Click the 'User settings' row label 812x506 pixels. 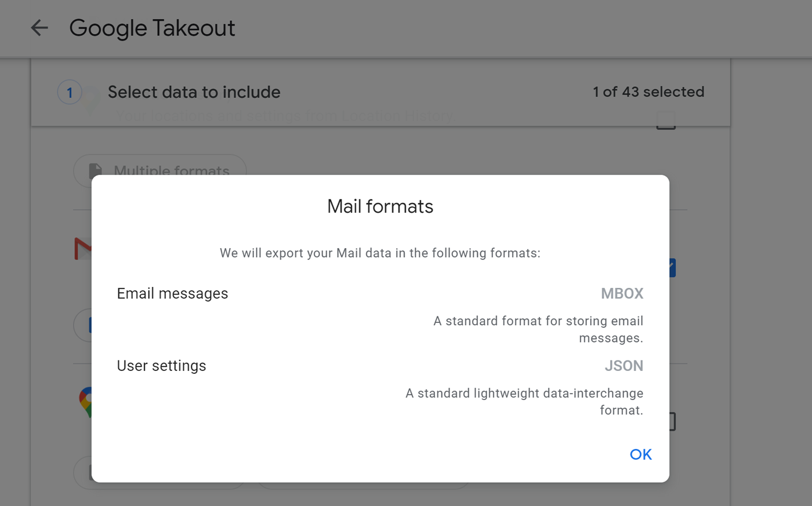pos(161,366)
